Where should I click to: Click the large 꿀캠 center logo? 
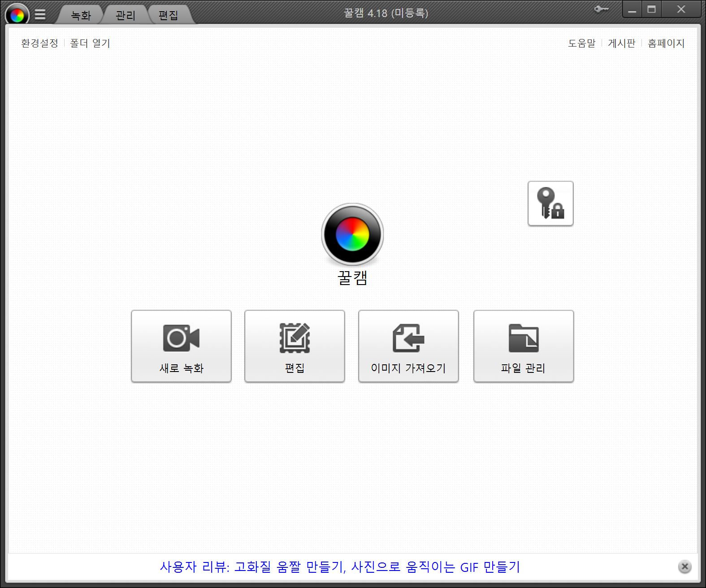352,234
